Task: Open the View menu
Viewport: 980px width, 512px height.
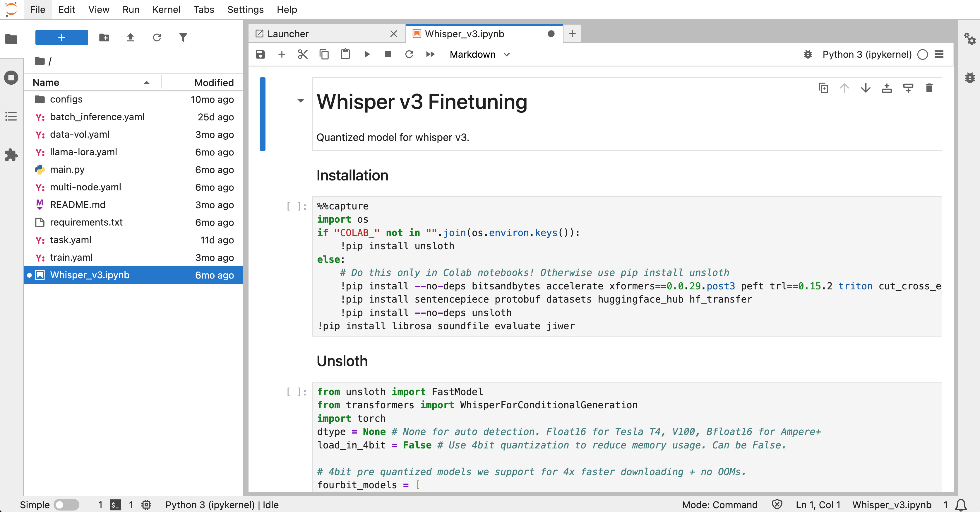Action: pos(99,9)
